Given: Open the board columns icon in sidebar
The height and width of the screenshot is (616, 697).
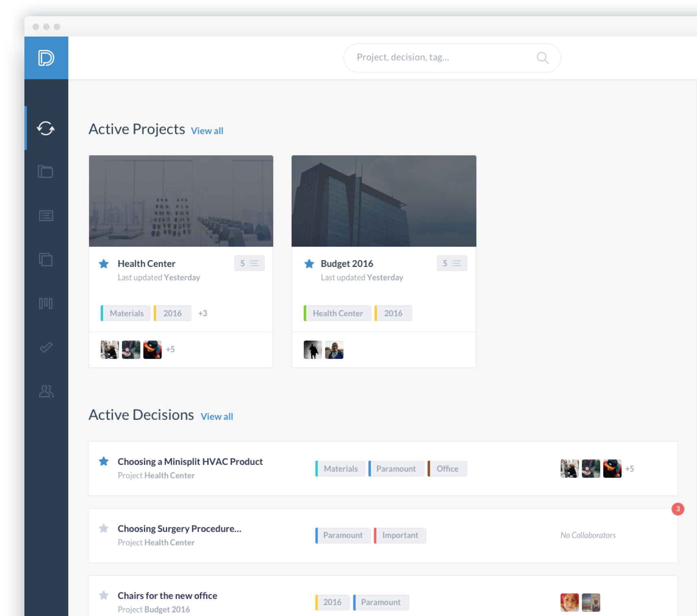Looking at the screenshot, I should pos(46,303).
